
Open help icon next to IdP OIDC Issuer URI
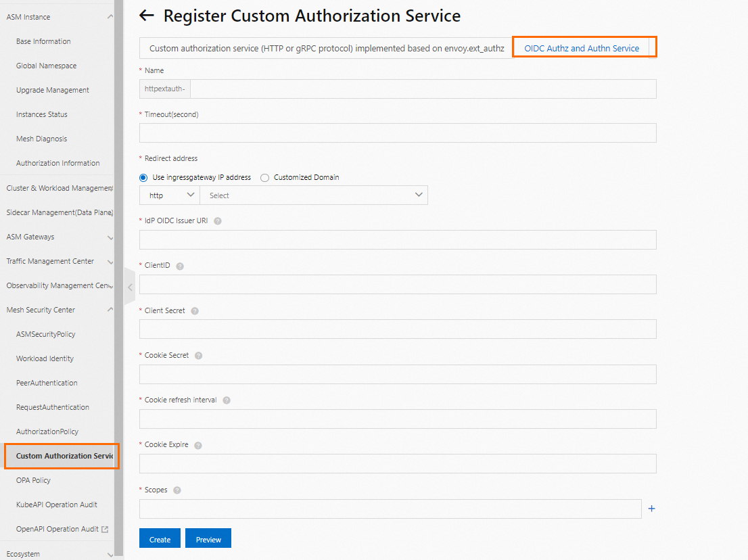click(x=218, y=221)
